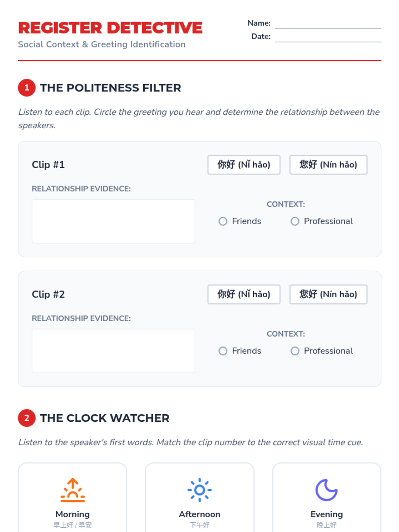Click the Register Detective title

tap(110, 28)
